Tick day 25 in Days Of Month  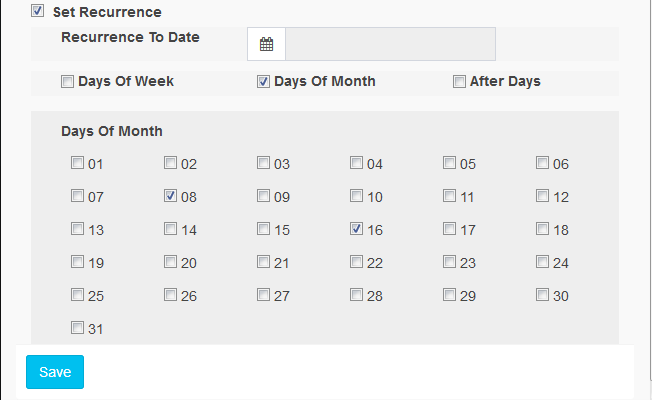[x=77, y=295]
